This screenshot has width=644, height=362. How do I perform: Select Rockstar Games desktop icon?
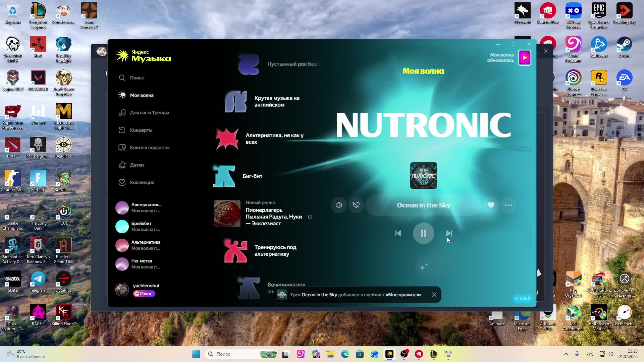(599, 83)
